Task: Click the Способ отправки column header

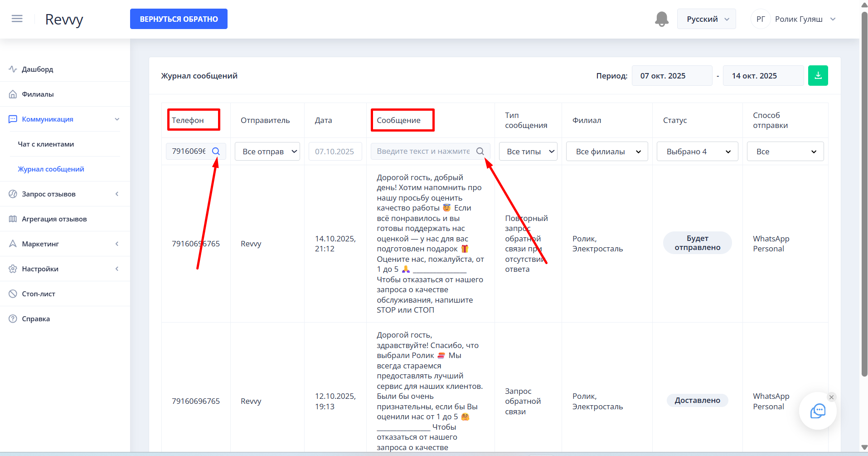Action: coord(770,120)
